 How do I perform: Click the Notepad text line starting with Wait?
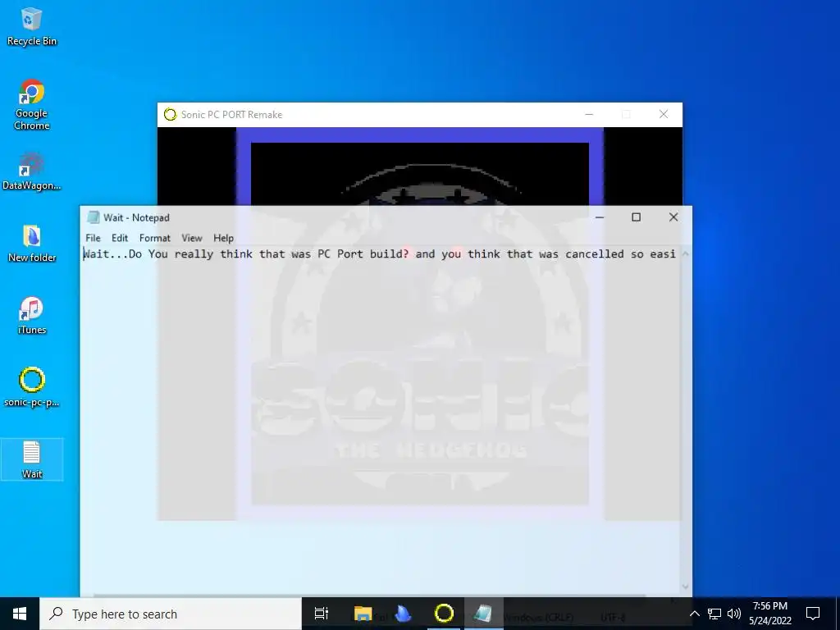[379, 254]
